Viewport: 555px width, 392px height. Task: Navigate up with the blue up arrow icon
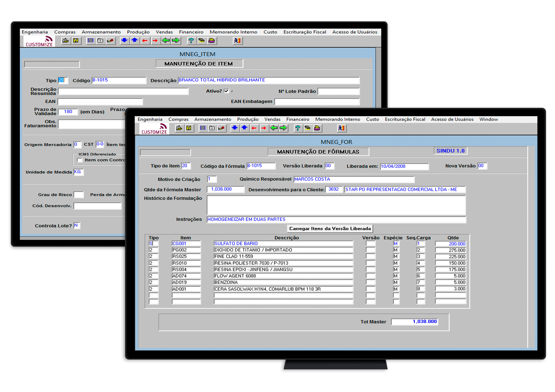[244, 128]
